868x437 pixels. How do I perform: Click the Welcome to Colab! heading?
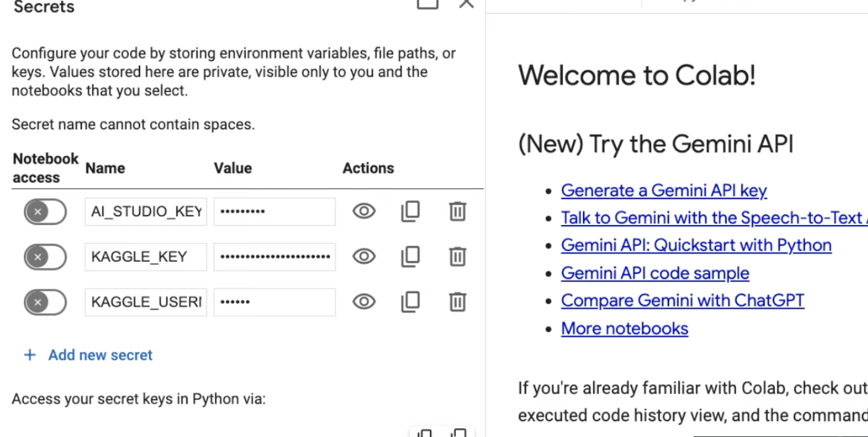[x=636, y=76]
